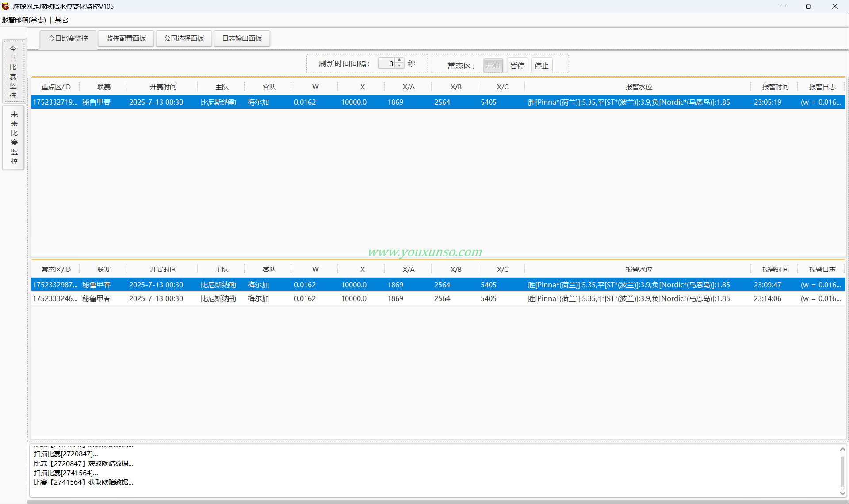Viewport: 849px width, 504px height.
Task: Click top table X/B column header
Action: click(455, 87)
